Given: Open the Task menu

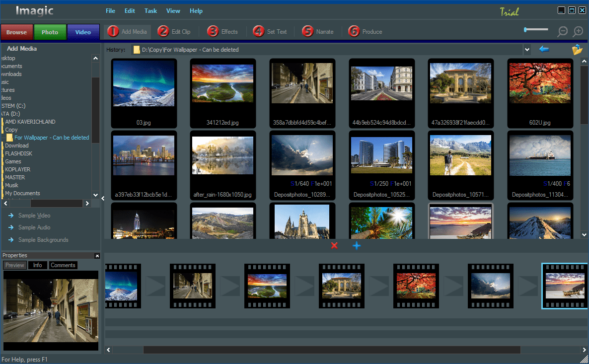Looking at the screenshot, I should pos(150,11).
